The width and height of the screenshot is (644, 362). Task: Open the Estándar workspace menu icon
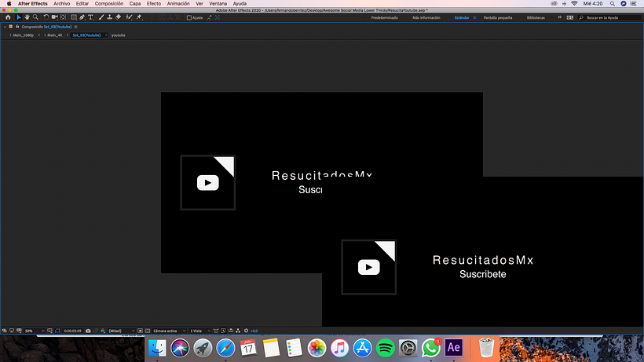click(x=474, y=17)
